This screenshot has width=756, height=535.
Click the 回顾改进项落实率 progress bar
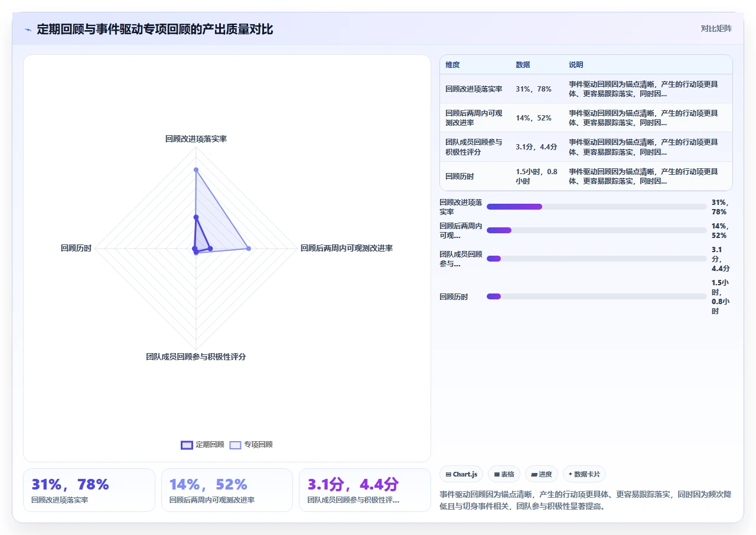(597, 207)
